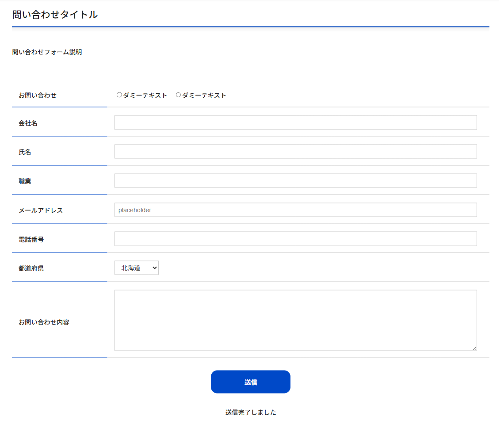Click the 送信完了しました message
Viewport: 504px width, 432px height.
(251, 413)
